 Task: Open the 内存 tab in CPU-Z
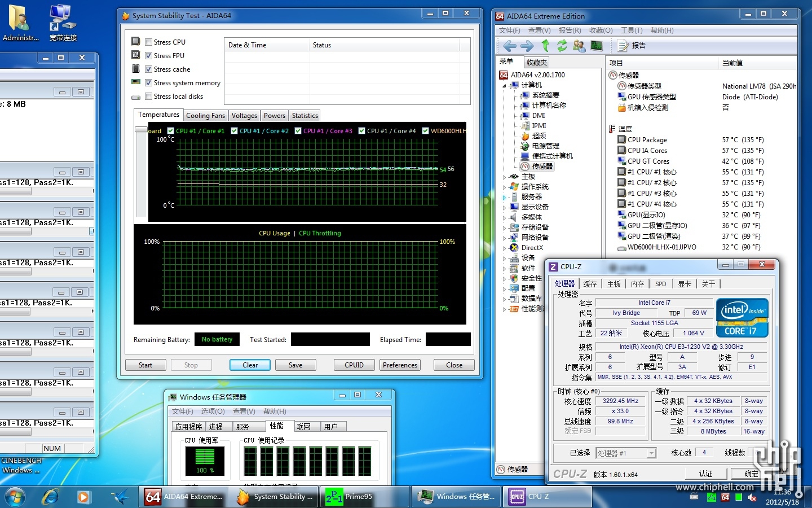point(637,284)
